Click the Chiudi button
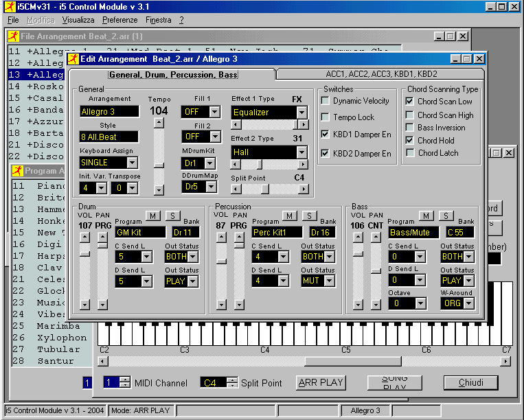 470,382
